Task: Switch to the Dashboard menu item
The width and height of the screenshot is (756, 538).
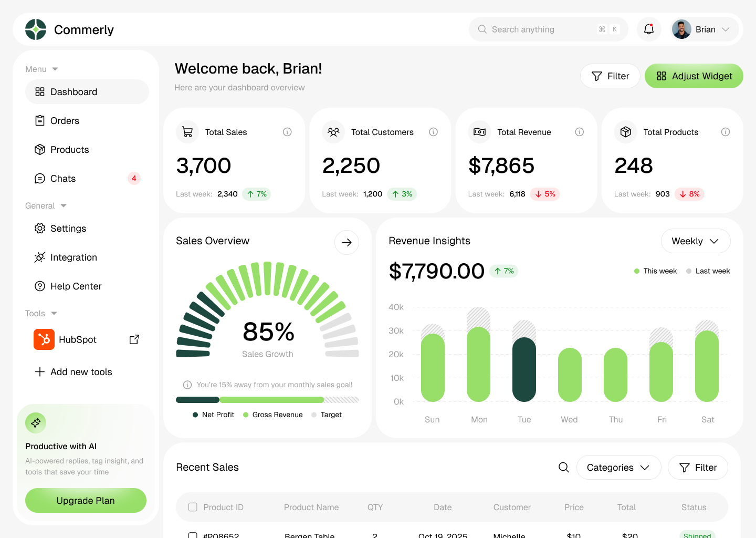Action: coord(73,91)
